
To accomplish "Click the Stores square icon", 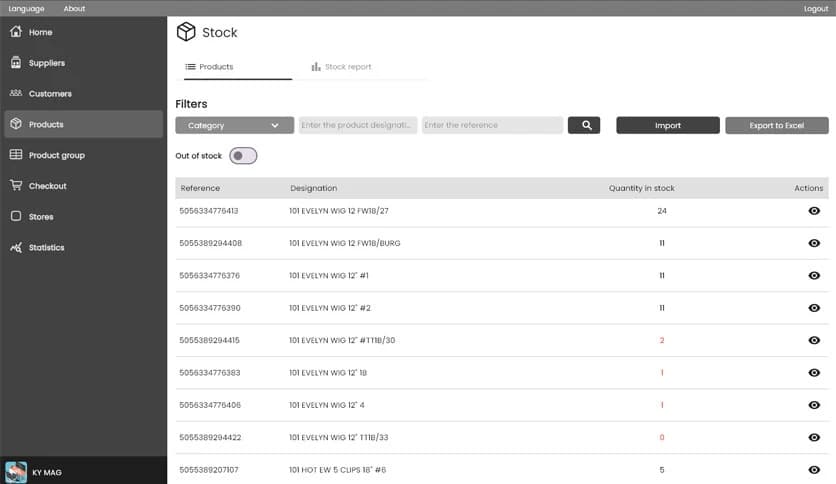I will (16, 217).
